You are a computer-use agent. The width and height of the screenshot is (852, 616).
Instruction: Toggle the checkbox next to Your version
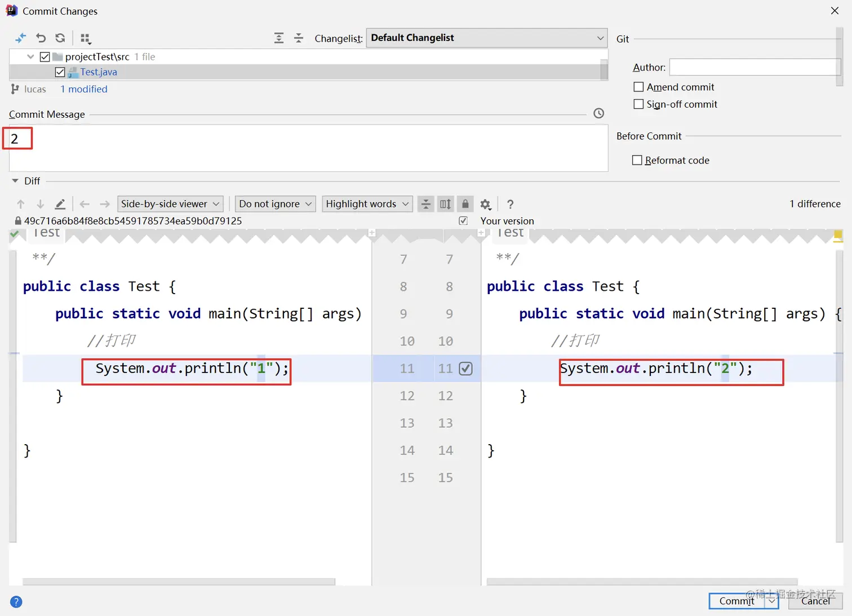tap(463, 221)
